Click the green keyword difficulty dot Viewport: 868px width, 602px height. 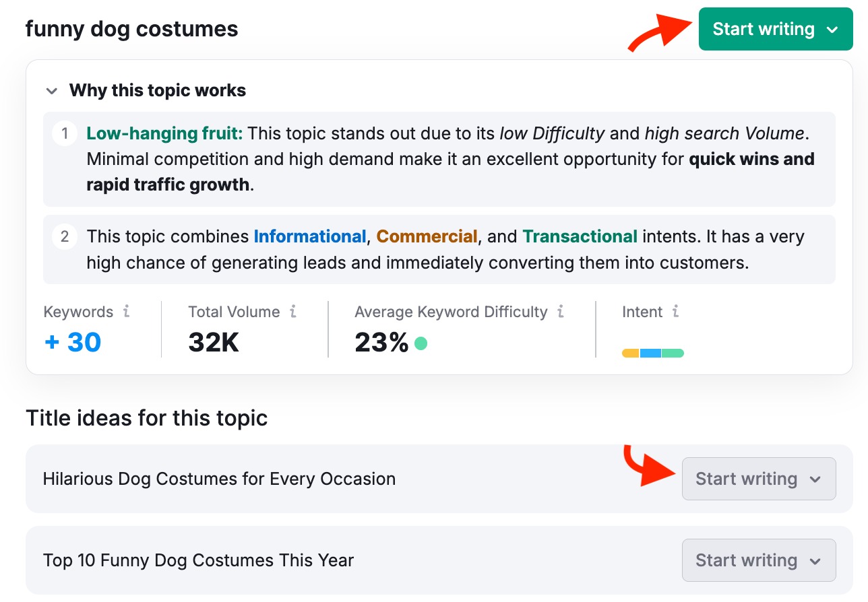pos(421,343)
